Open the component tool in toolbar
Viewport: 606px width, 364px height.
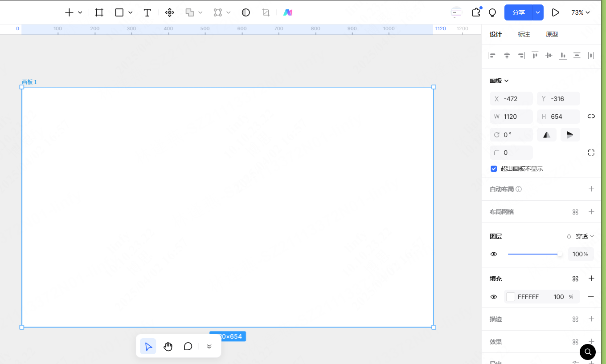(x=170, y=12)
